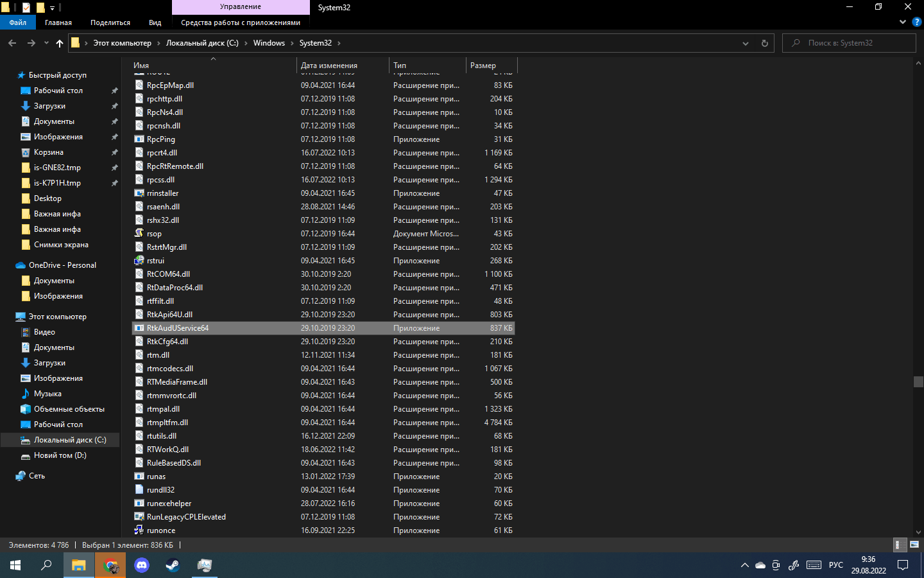Select the rstrui application icon
The height and width of the screenshot is (578, 924).
[139, 261]
